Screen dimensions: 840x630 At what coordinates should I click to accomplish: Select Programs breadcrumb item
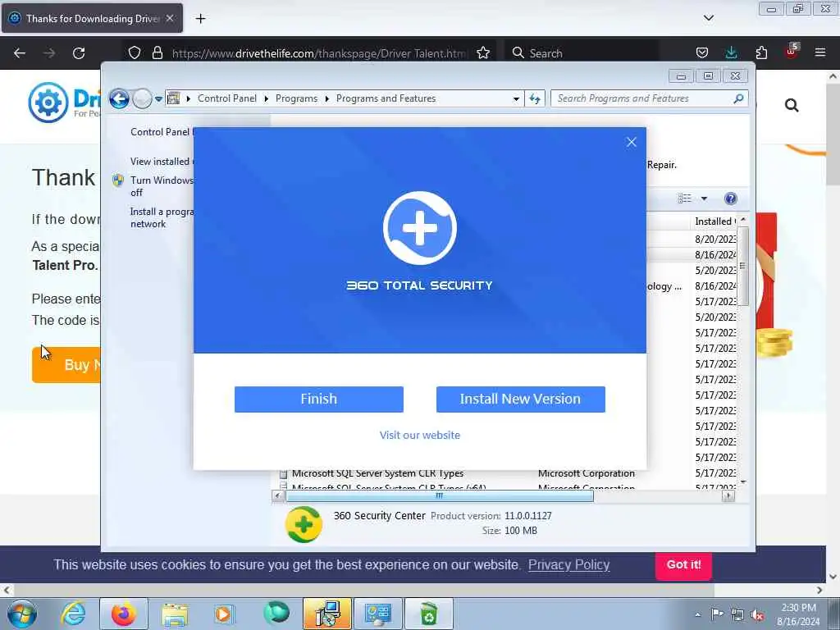click(x=296, y=98)
